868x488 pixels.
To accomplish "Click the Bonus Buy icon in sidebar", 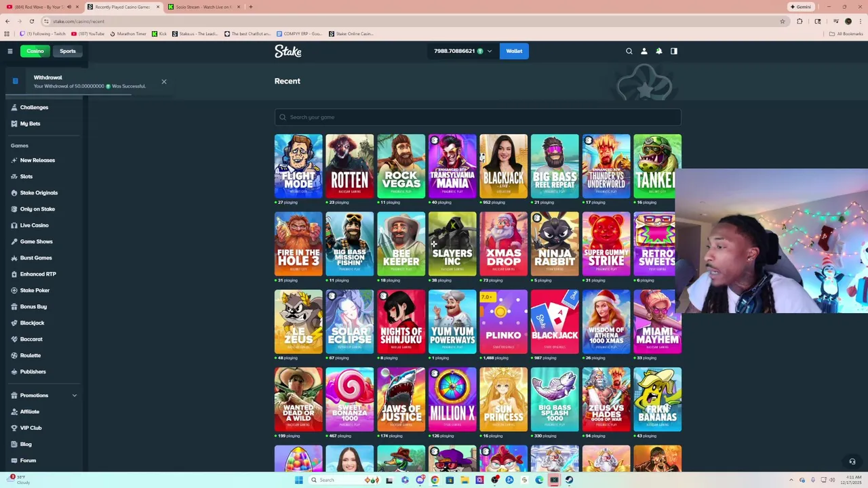I will pyautogui.click(x=14, y=306).
